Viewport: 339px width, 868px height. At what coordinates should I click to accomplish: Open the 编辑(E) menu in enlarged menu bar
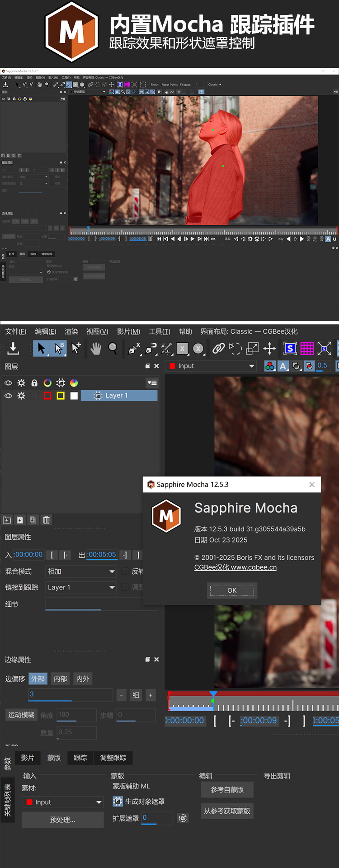[x=46, y=331]
